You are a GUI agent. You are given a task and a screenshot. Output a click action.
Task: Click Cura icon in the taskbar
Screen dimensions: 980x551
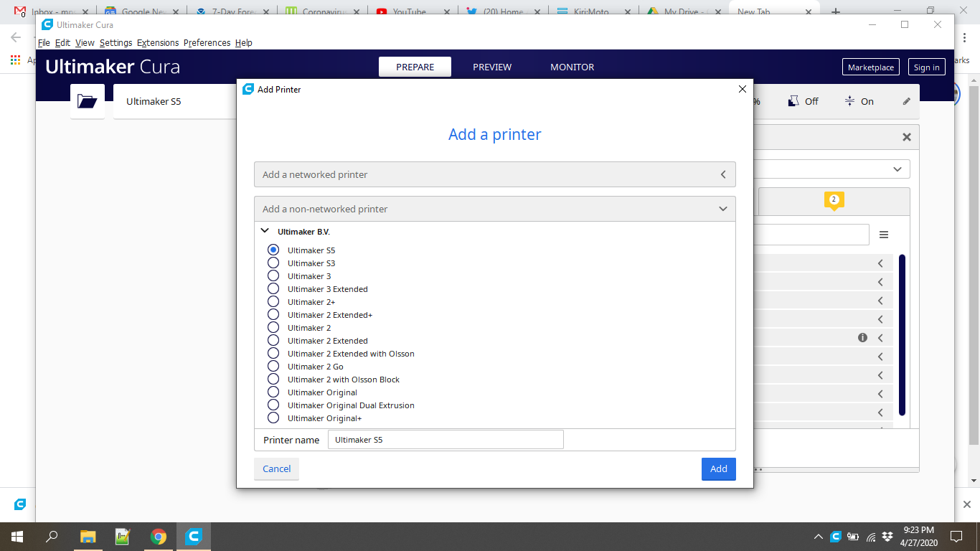(x=194, y=537)
